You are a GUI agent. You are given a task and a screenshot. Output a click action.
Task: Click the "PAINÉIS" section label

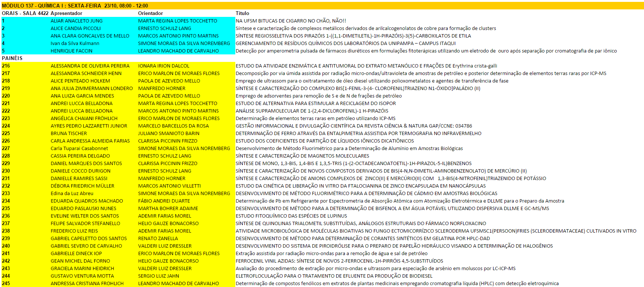click(12, 58)
